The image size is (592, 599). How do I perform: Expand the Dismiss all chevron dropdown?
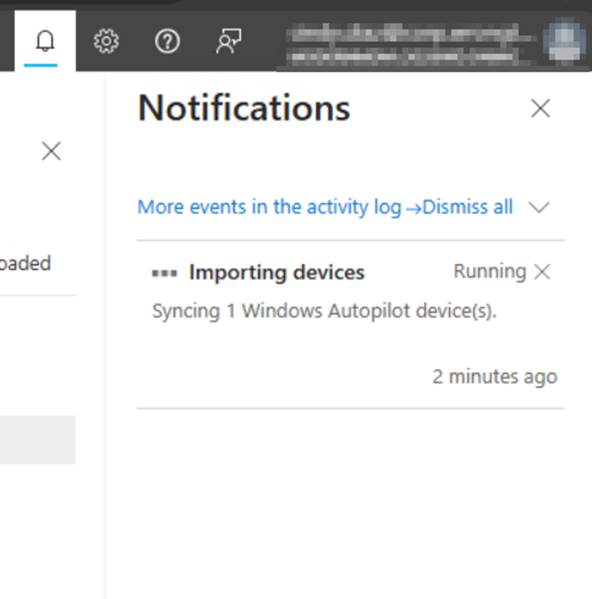point(539,207)
